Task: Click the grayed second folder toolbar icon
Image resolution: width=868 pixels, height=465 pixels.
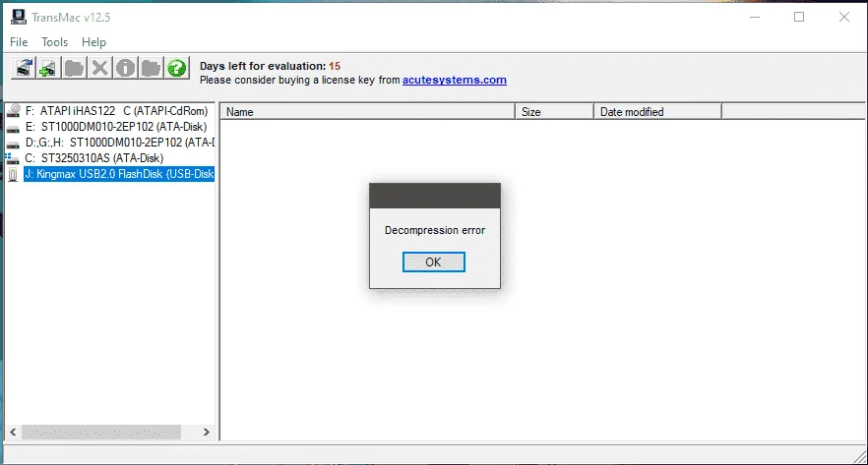Action: click(151, 68)
